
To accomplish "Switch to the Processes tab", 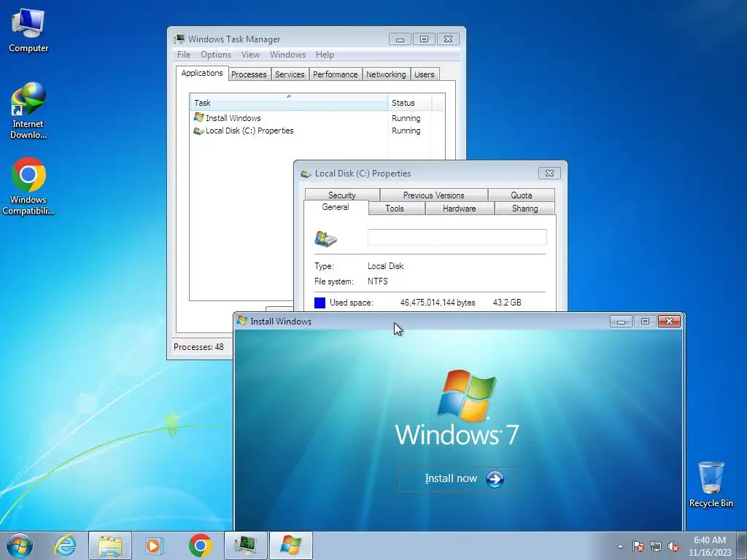I will click(x=249, y=74).
